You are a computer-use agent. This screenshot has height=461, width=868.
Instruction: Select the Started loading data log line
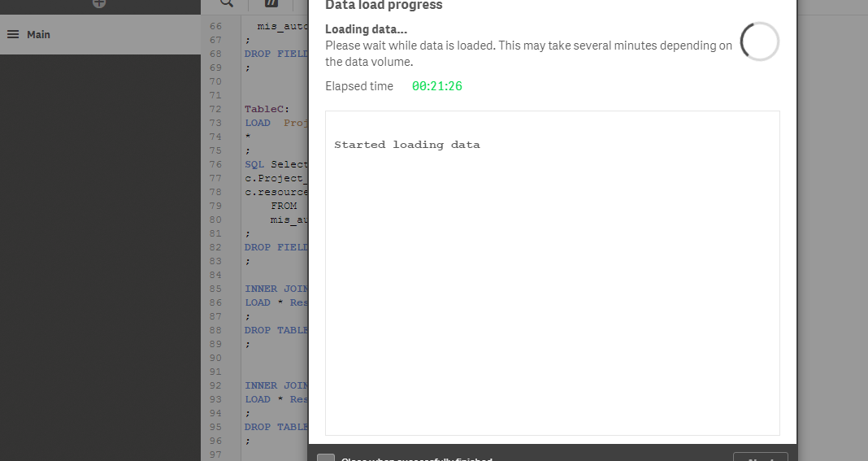tap(407, 146)
